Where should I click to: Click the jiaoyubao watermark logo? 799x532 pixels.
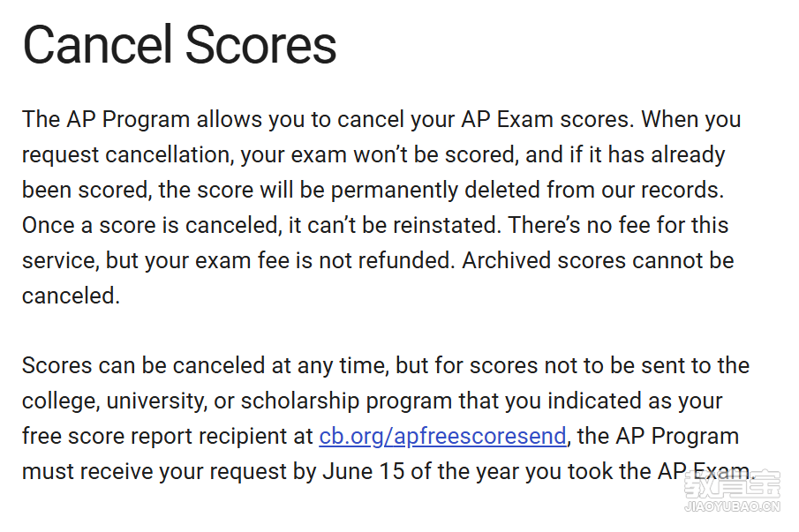[732, 484]
